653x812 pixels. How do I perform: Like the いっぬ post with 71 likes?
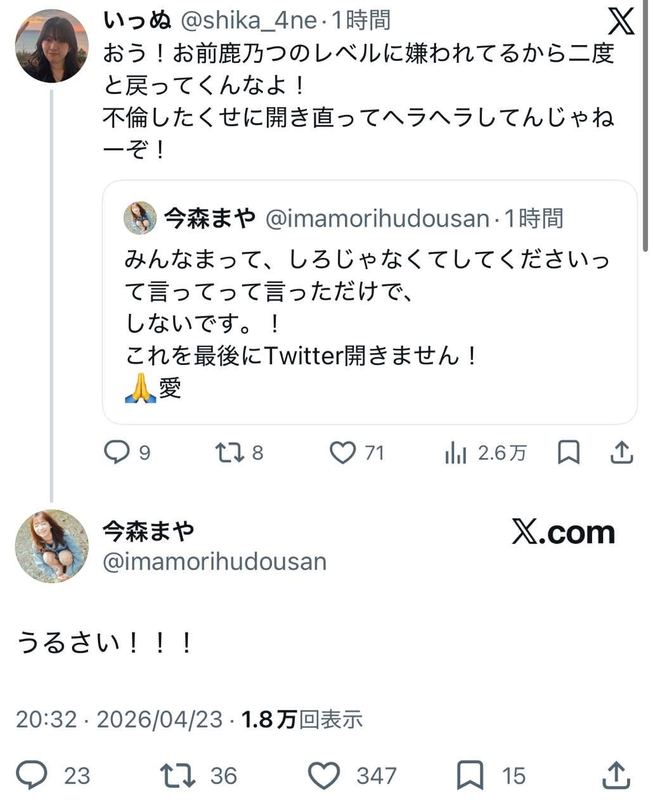[343, 452]
